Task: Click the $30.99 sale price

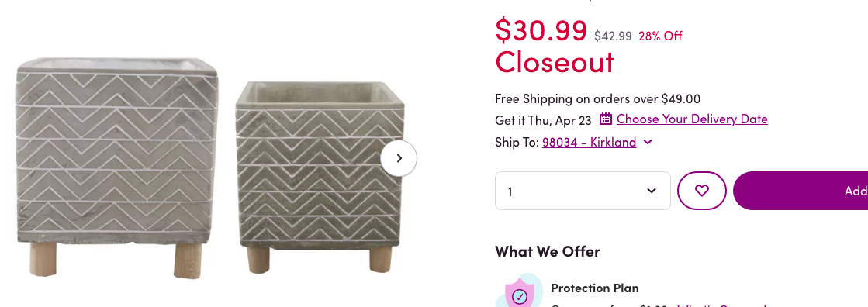Action: coord(541,30)
